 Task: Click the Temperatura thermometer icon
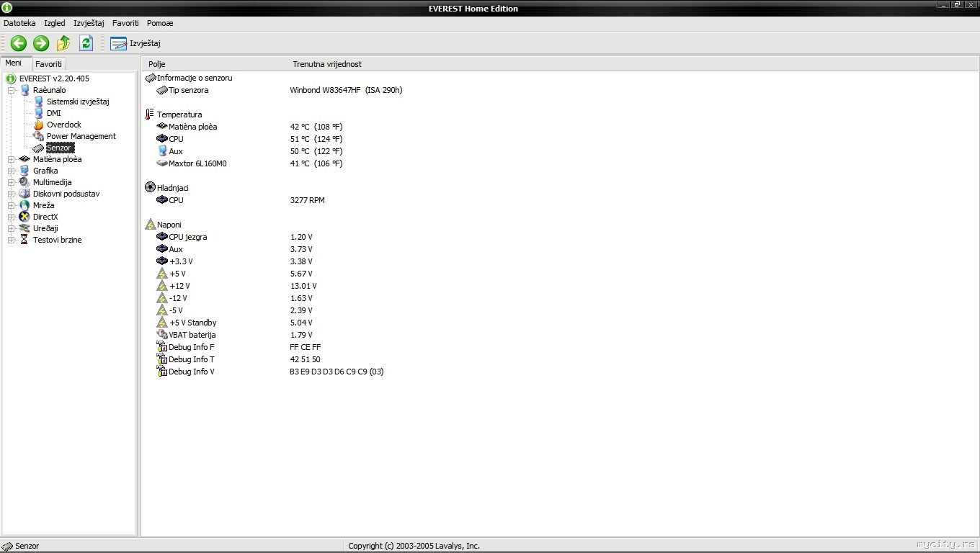click(x=150, y=114)
